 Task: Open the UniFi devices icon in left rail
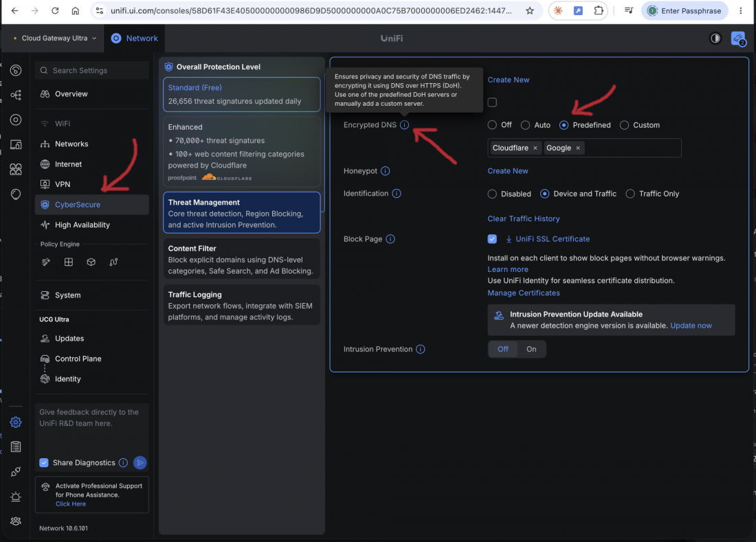(x=16, y=120)
